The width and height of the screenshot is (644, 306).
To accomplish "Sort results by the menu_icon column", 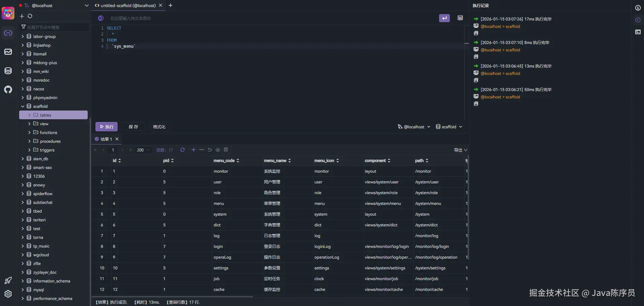I will pyautogui.click(x=338, y=161).
